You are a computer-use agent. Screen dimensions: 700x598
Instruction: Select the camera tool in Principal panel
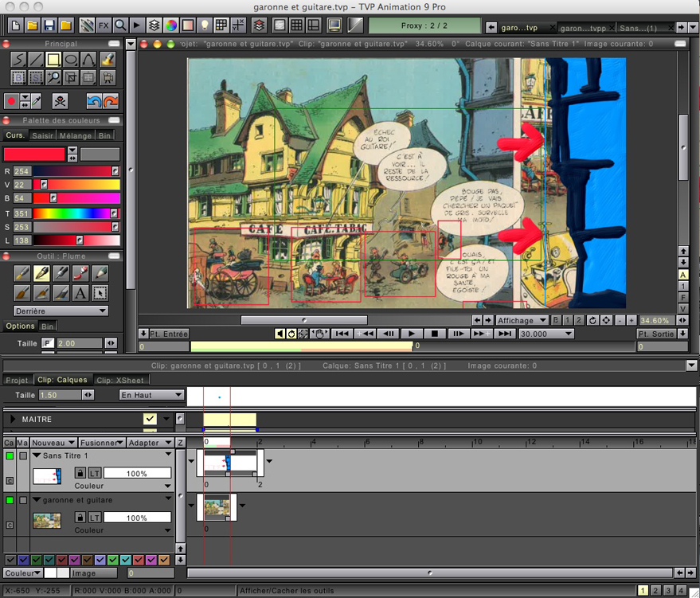click(x=108, y=78)
